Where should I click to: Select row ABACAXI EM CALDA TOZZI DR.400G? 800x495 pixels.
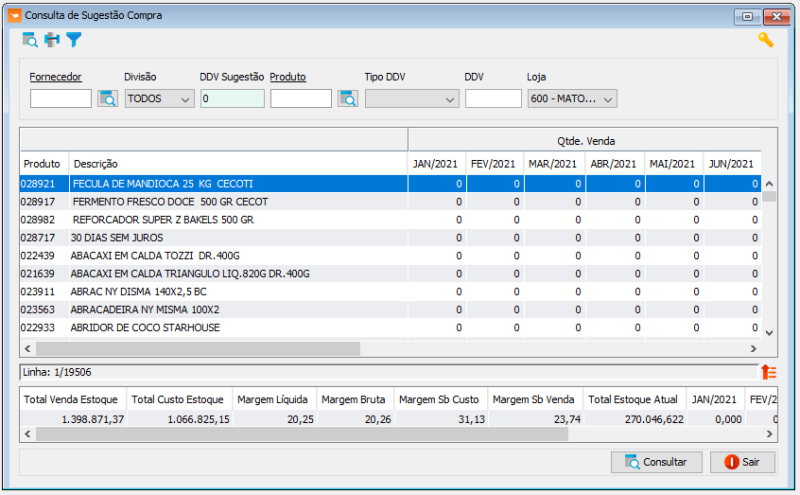pos(391,256)
